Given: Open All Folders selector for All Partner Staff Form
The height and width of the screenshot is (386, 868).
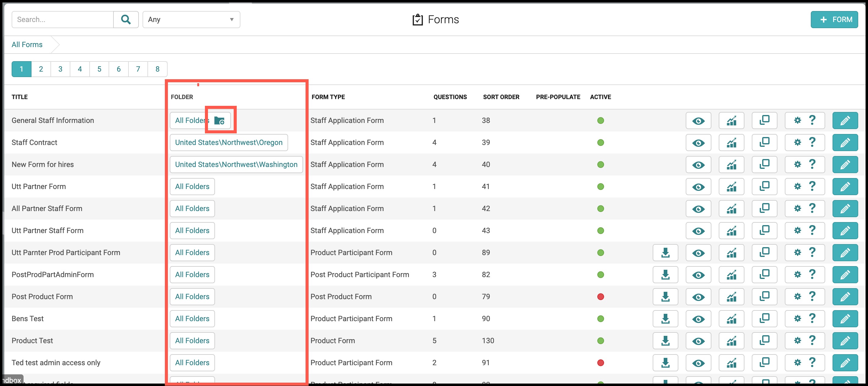Looking at the screenshot, I should tap(192, 209).
